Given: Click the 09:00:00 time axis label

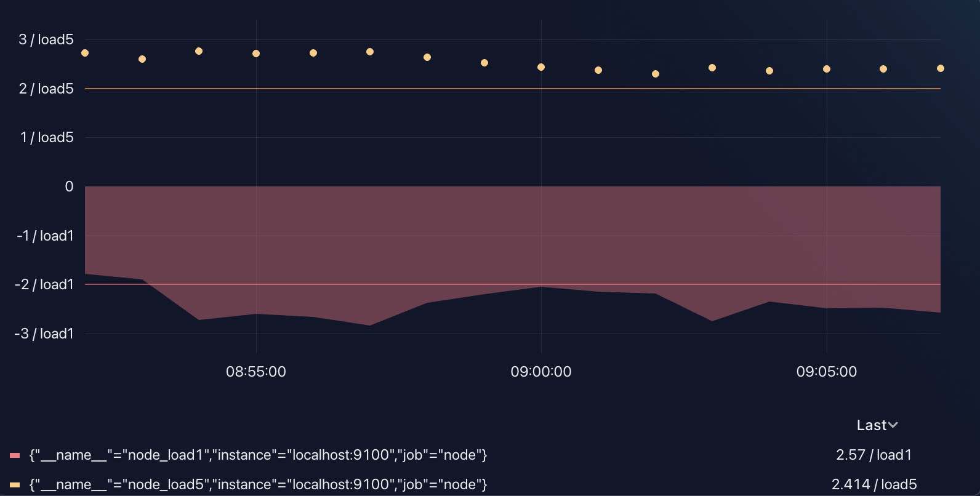Looking at the screenshot, I should click(x=541, y=372).
